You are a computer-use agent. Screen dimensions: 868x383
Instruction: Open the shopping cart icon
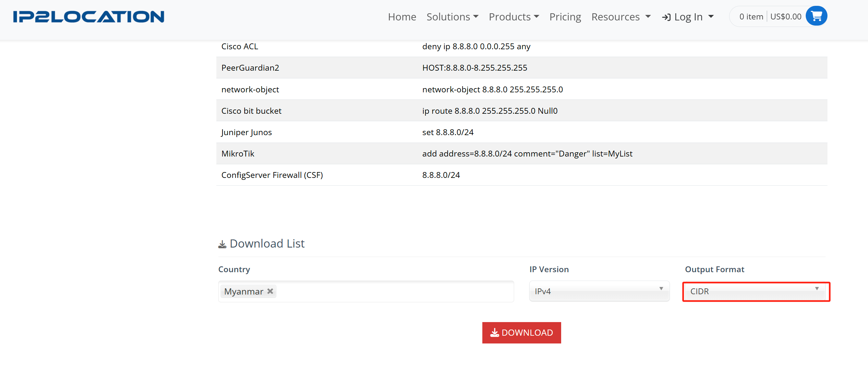click(816, 16)
